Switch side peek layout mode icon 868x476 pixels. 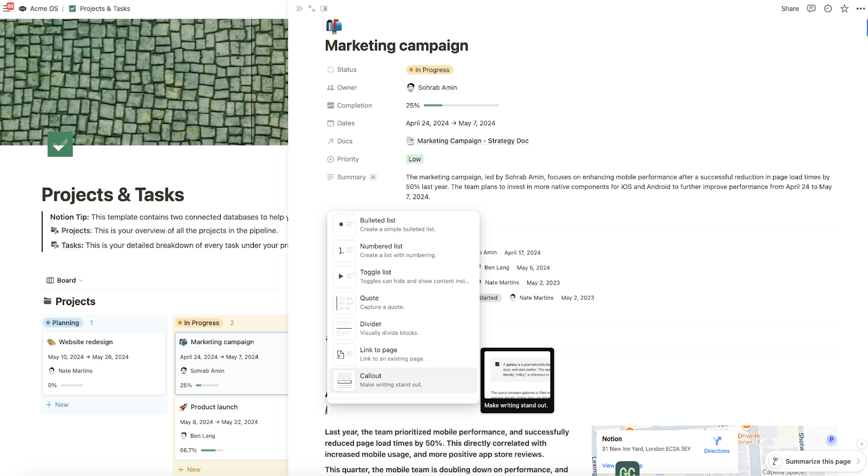[x=324, y=9]
